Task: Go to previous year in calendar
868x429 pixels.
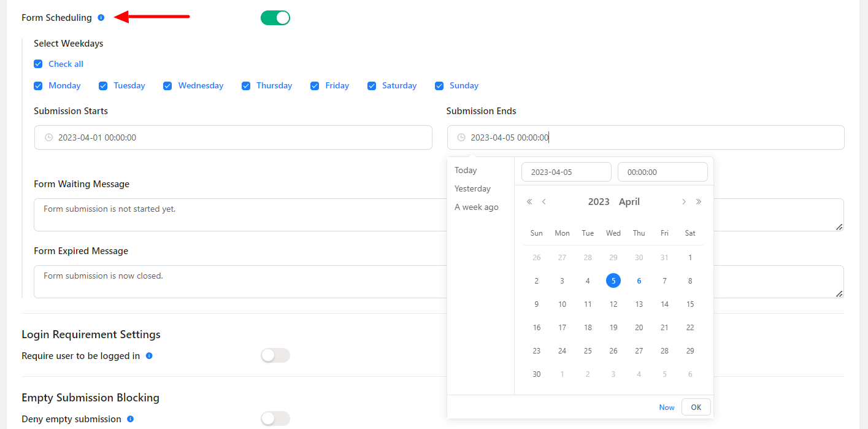Action: [x=529, y=202]
